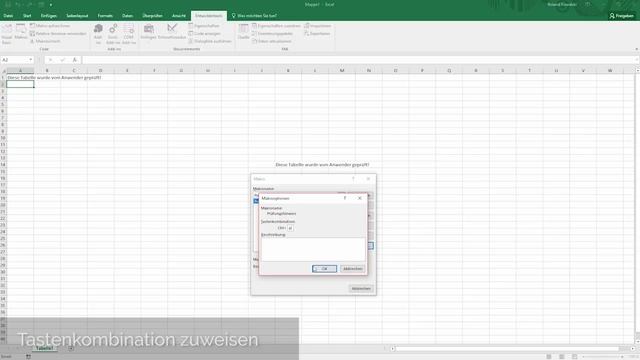Select cell A1 with 'Diese Tabelle' text
The height and width of the screenshot is (360, 640).
(x=20, y=78)
